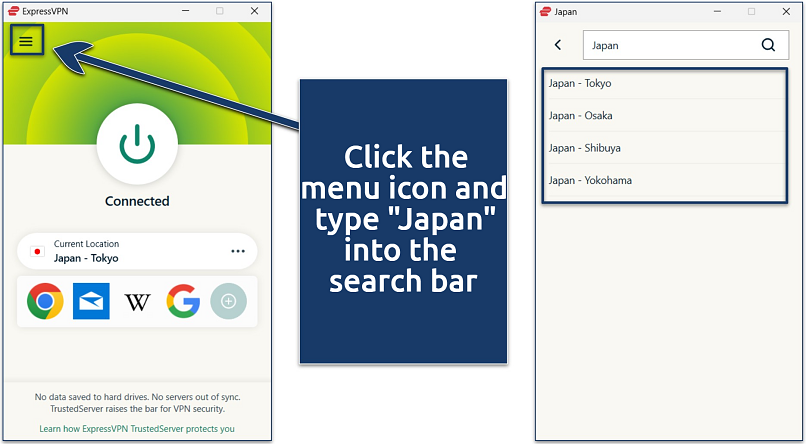
Task: Go back using the arrow in Japan window
Action: (x=558, y=45)
